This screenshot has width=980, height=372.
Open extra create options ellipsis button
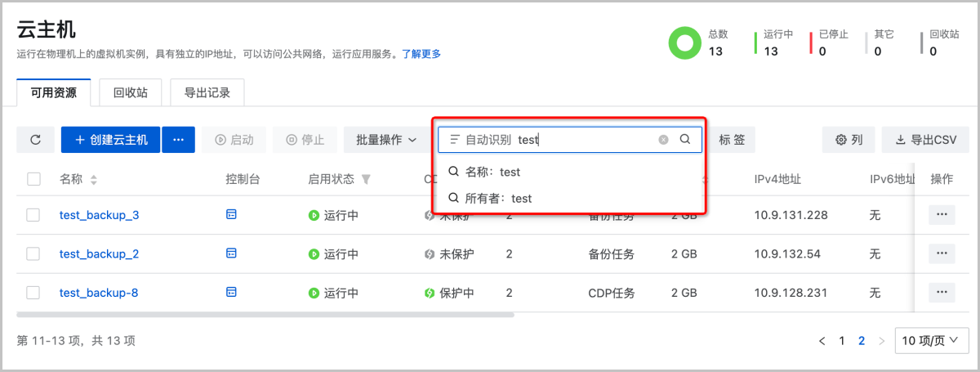point(178,140)
